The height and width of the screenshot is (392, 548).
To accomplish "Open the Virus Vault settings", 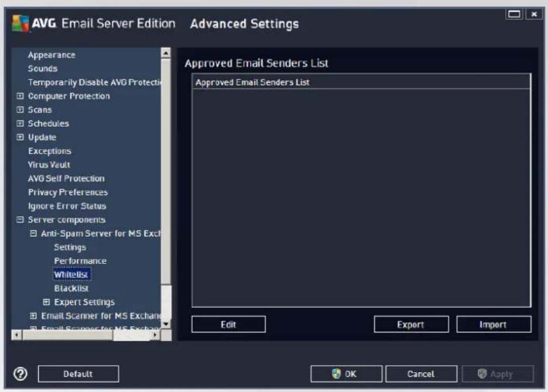I will tap(49, 165).
